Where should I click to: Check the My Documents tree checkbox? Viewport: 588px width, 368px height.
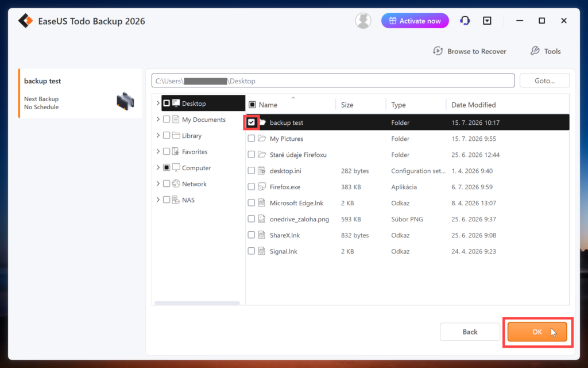tap(167, 120)
